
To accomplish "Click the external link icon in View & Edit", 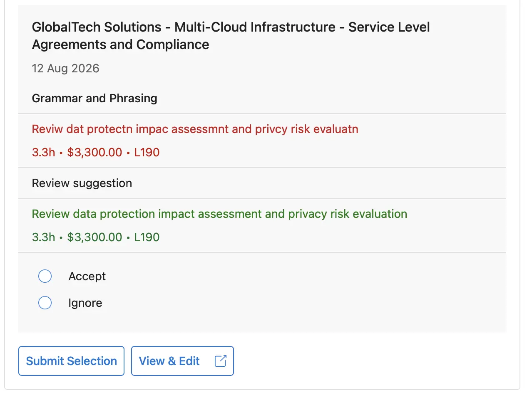I will (x=221, y=361).
